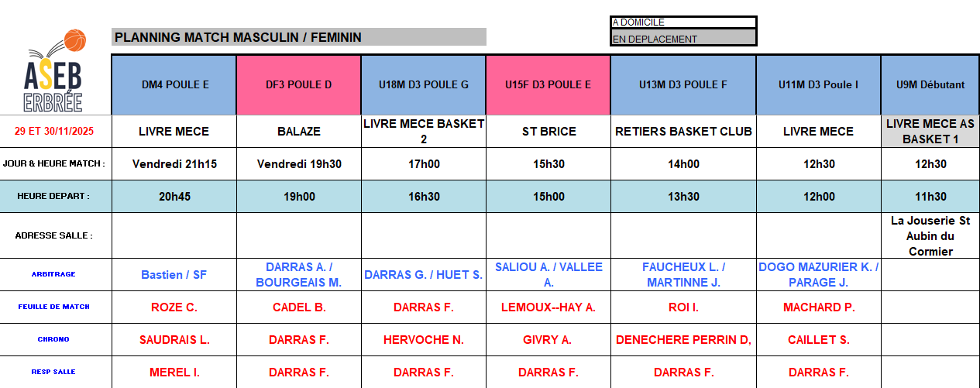This screenshot has height=388, width=980.
Task: Select the U9M Débutant column header
Action: click(x=930, y=85)
